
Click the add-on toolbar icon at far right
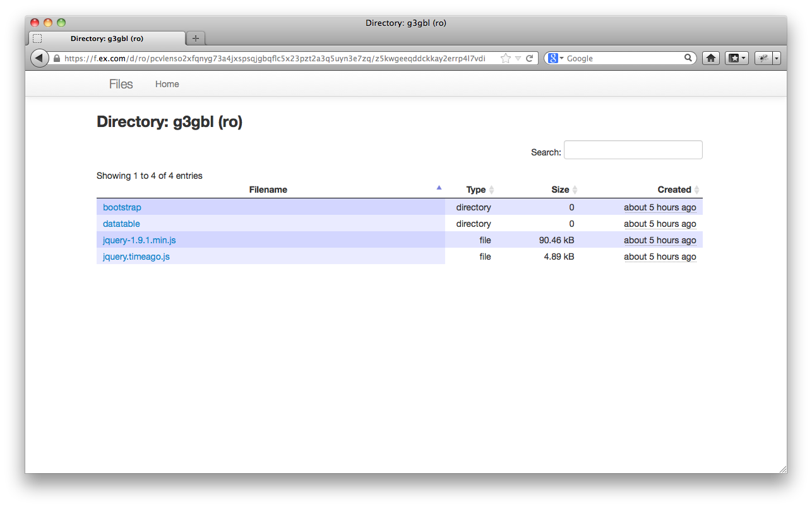[763, 58]
